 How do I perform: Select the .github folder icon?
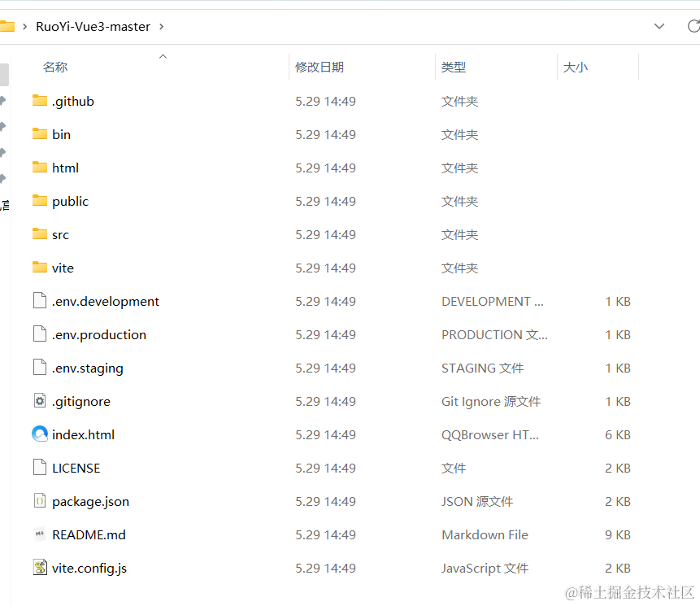40,101
